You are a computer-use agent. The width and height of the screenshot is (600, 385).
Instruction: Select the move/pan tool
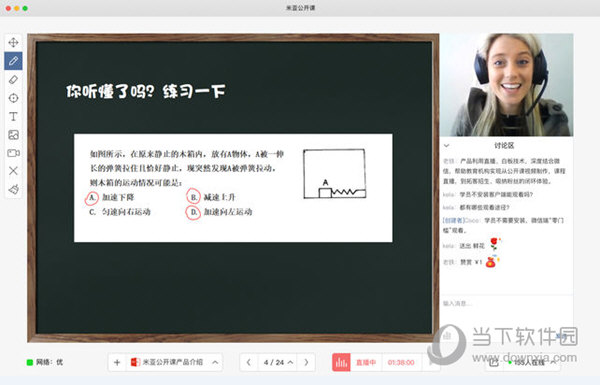click(x=13, y=42)
